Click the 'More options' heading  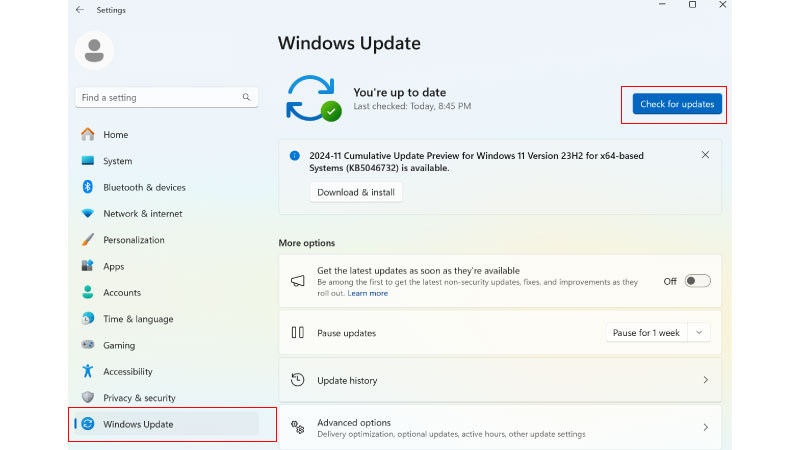[x=307, y=243]
